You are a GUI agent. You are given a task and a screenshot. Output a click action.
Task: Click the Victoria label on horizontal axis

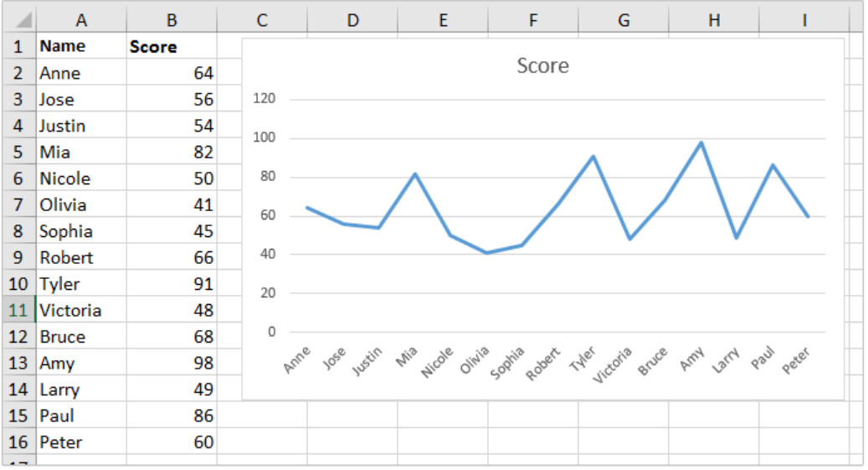612,364
